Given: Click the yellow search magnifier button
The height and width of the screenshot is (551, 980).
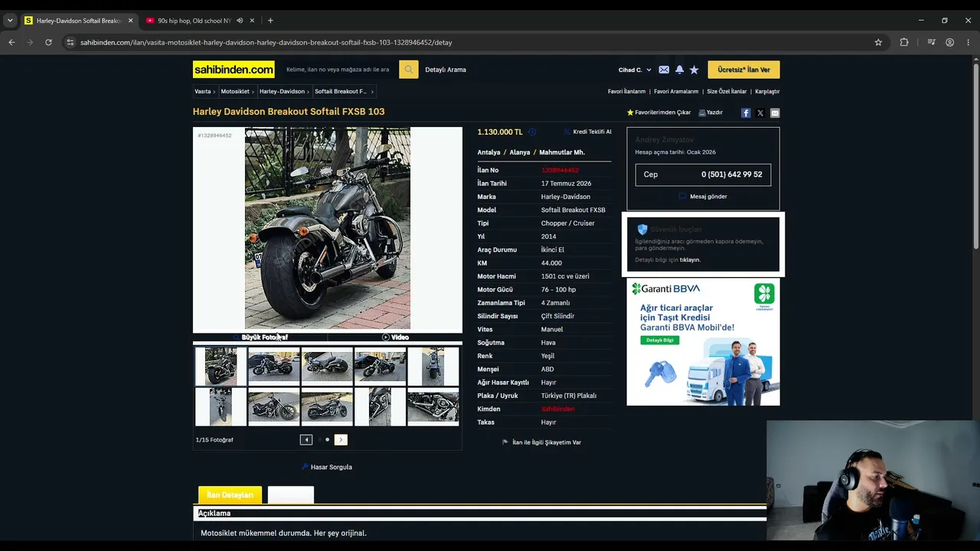Looking at the screenshot, I should 408,70.
